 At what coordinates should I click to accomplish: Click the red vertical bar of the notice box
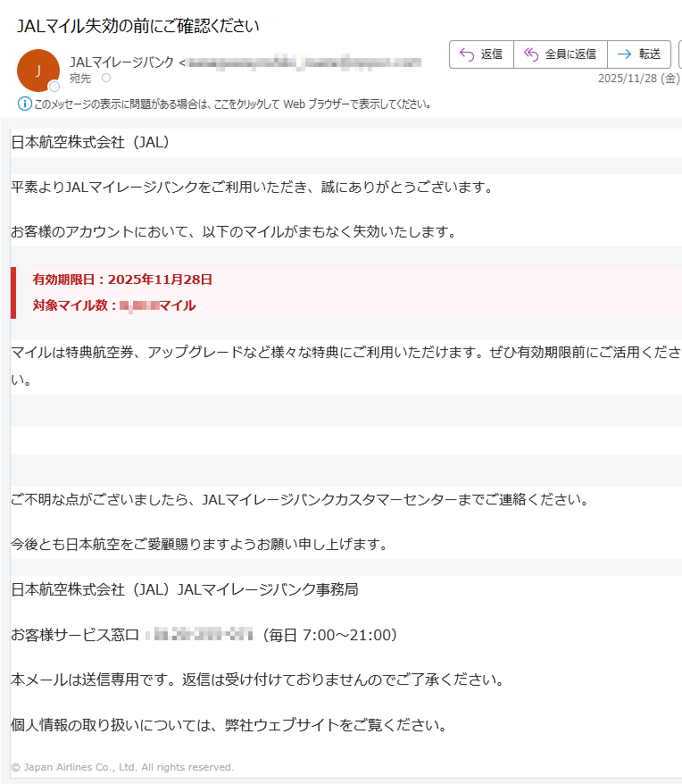pos(13,292)
